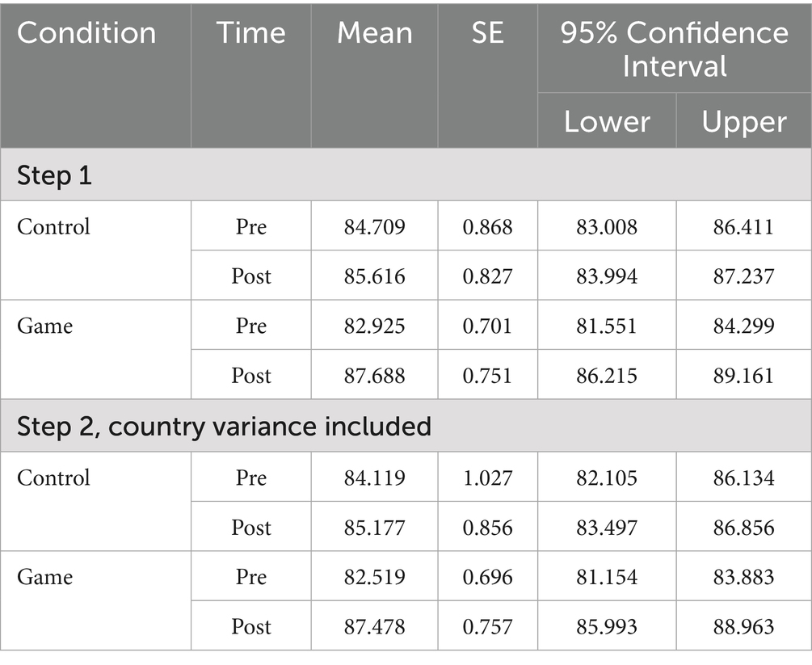Click the lower bound value 81.551
The height and width of the screenshot is (665, 812).
[x=606, y=326]
